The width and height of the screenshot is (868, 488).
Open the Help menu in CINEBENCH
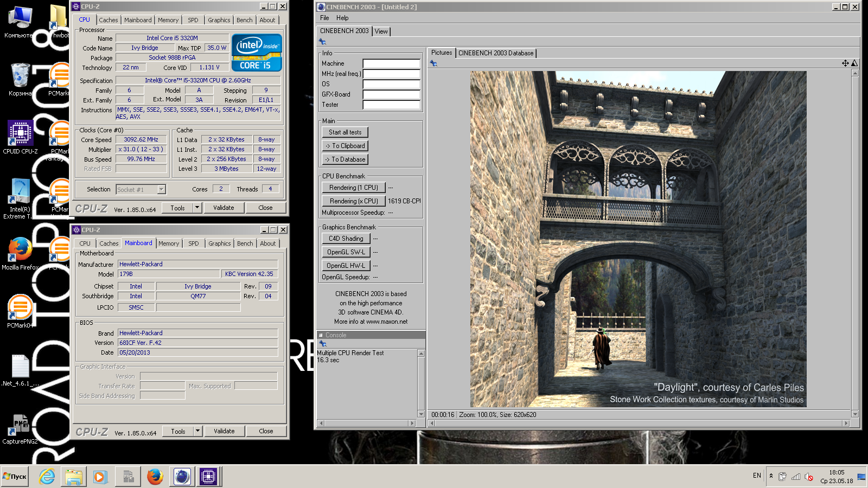click(x=342, y=18)
